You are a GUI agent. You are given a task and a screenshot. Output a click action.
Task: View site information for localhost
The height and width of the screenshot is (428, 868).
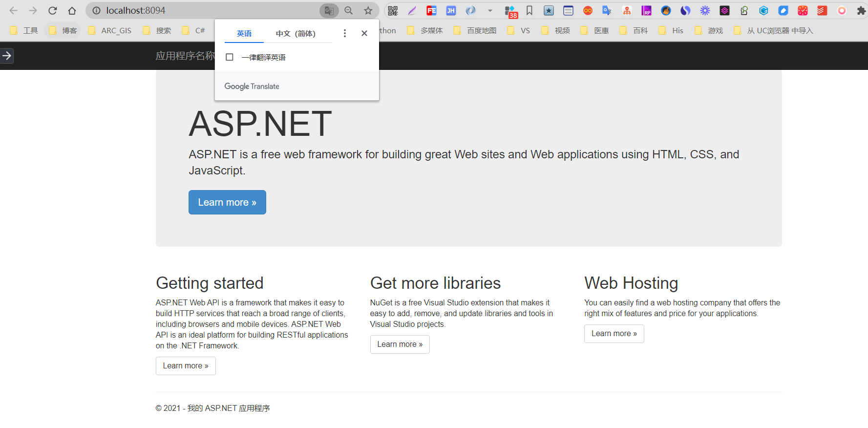pyautogui.click(x=96, y=10)
